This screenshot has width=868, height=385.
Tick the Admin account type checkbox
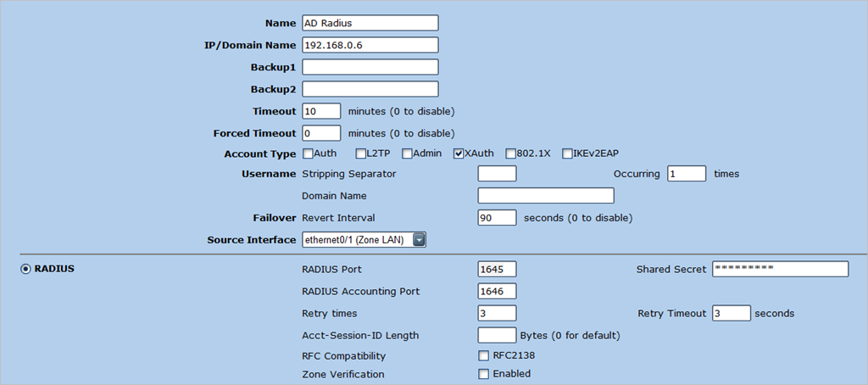408,153
